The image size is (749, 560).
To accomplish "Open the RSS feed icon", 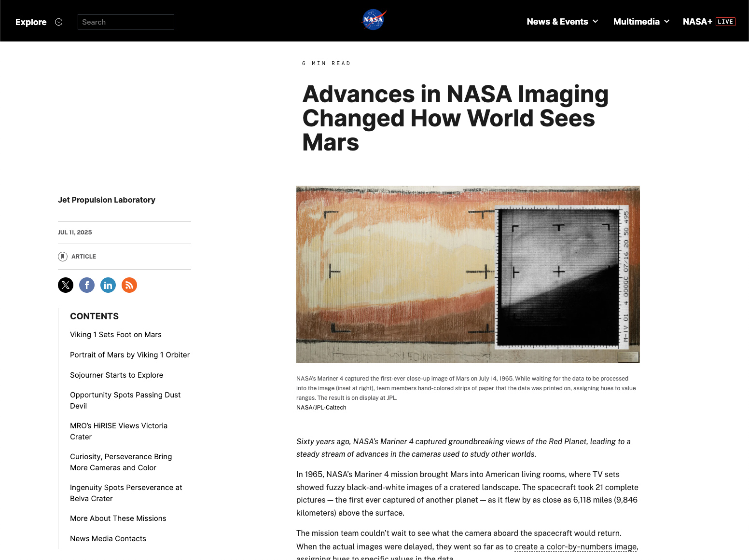I will [129, 285].
